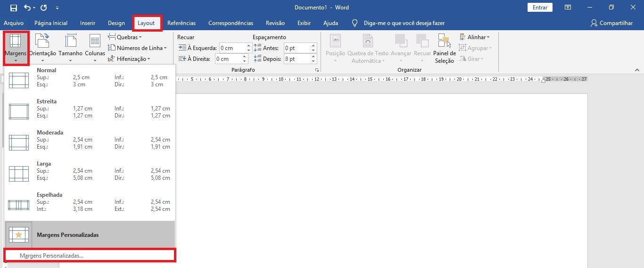Click the Compartilhar share button

[x=611, y=23]
